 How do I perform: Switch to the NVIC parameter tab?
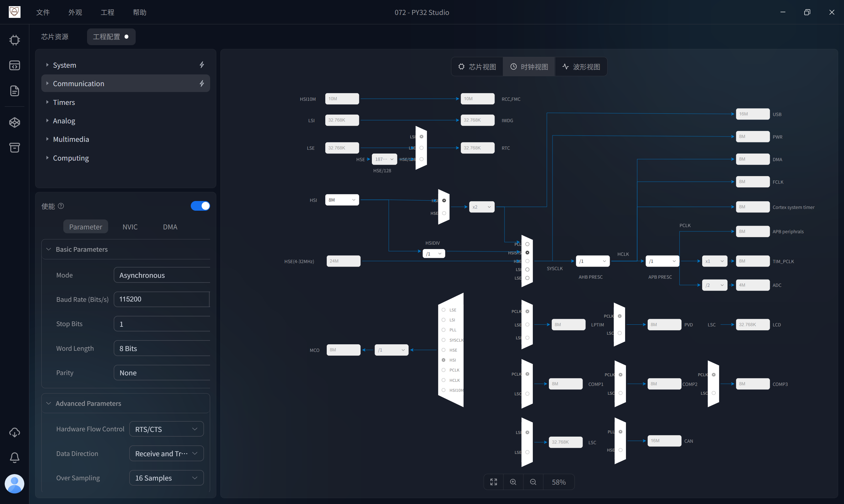[x=130, y=227]
